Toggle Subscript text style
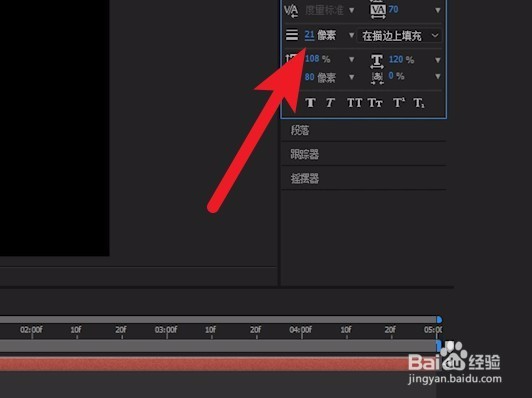The height and width of the screenshot is (398, 532). (x=419, y=103)
